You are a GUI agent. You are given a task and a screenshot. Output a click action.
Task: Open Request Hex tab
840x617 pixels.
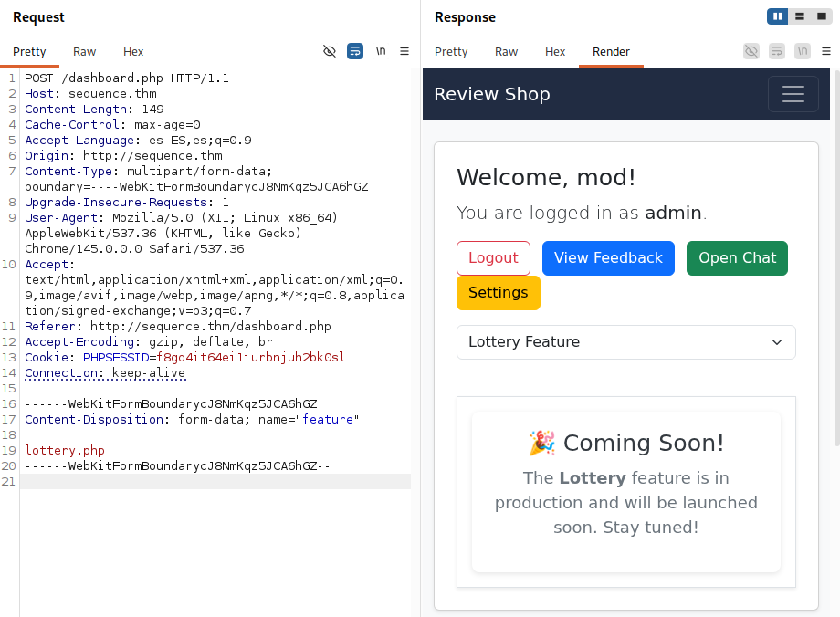pos(133,51)
